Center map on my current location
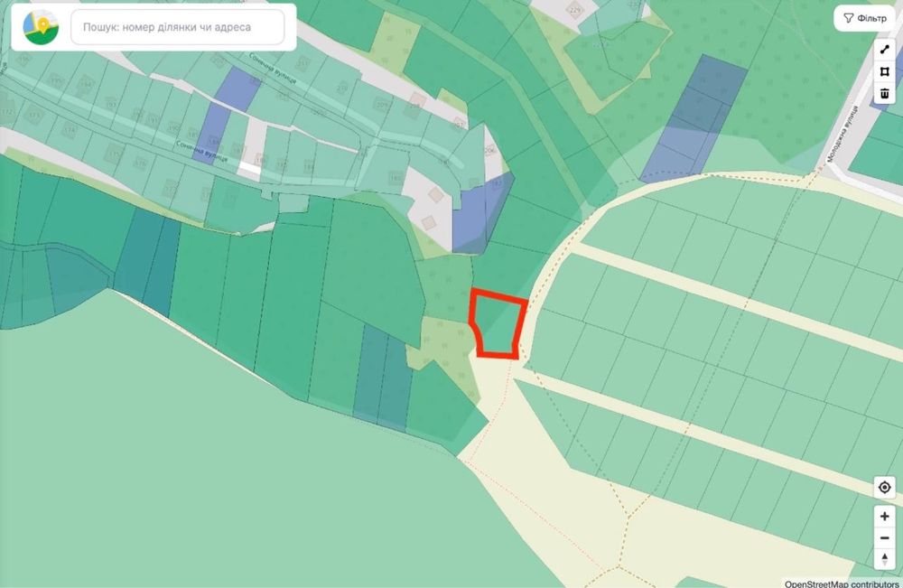This screenshot has width=903, height=588. (885, 487)
